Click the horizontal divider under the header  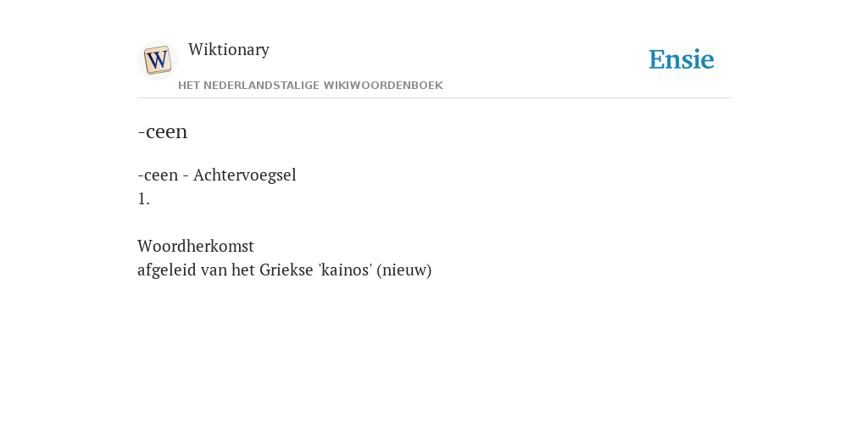(x=434, y=98)
